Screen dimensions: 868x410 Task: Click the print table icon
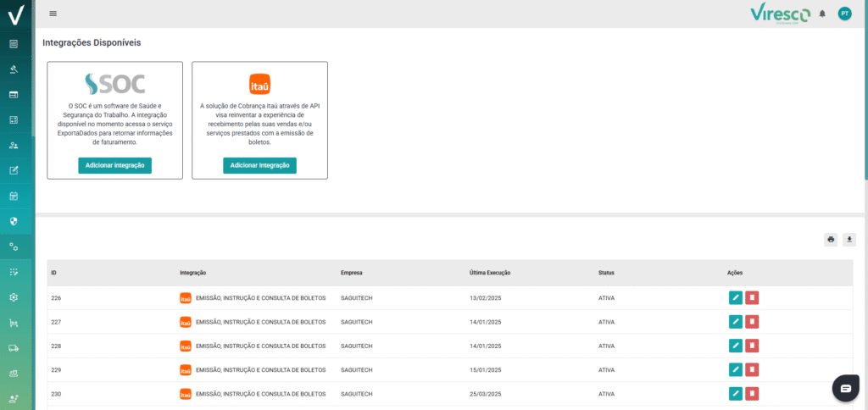pyautogui.click(x=831, y=240)
